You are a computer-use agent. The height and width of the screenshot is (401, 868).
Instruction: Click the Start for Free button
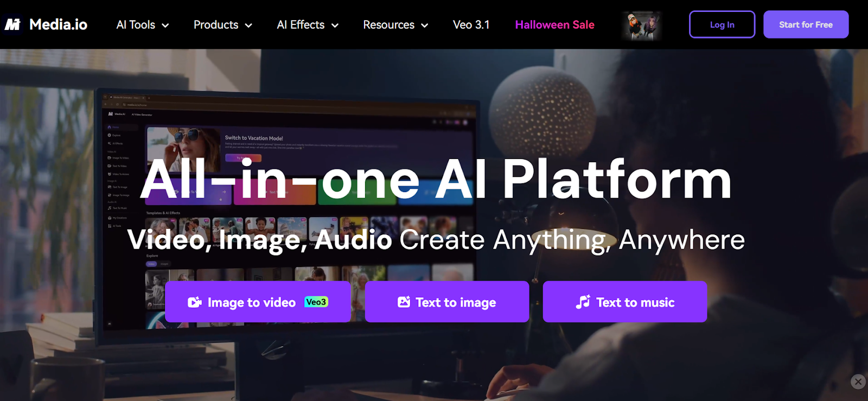pos(806,24)
